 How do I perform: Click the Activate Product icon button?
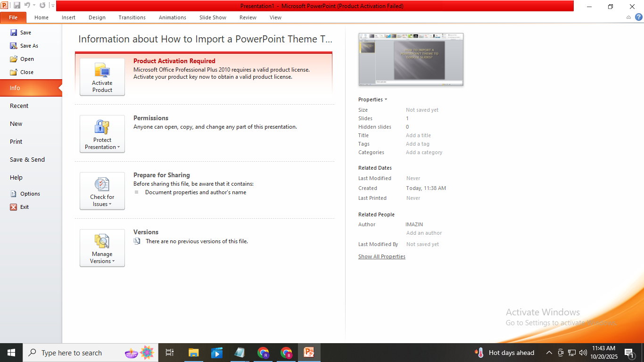[102, 77]
